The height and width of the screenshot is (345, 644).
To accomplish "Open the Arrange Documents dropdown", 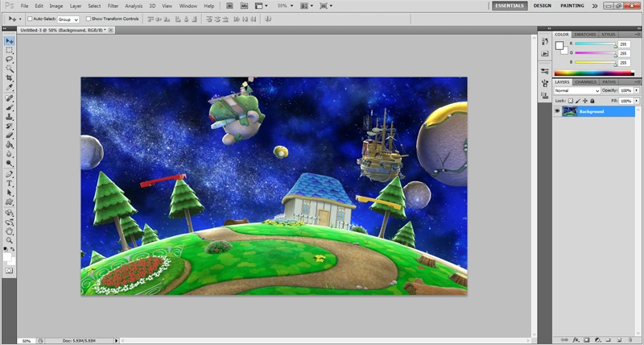I will coord(307,6).
